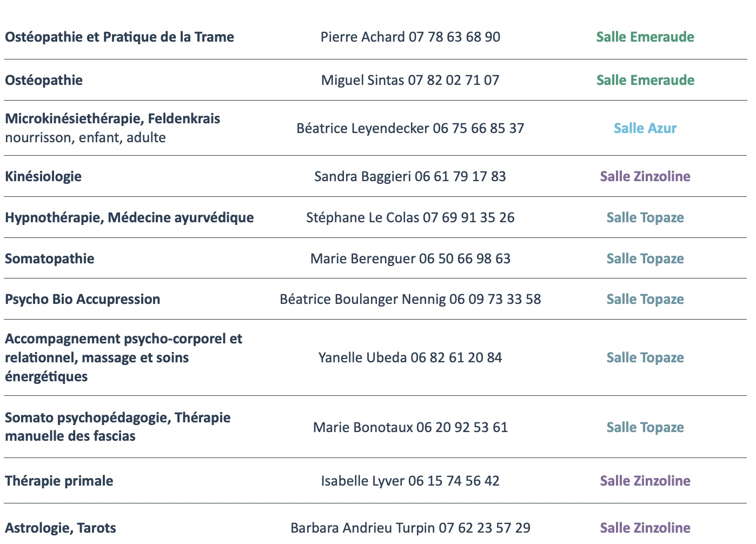
Task: Select Marie Berenguer contact entry
Action: (x=410, y=259)
